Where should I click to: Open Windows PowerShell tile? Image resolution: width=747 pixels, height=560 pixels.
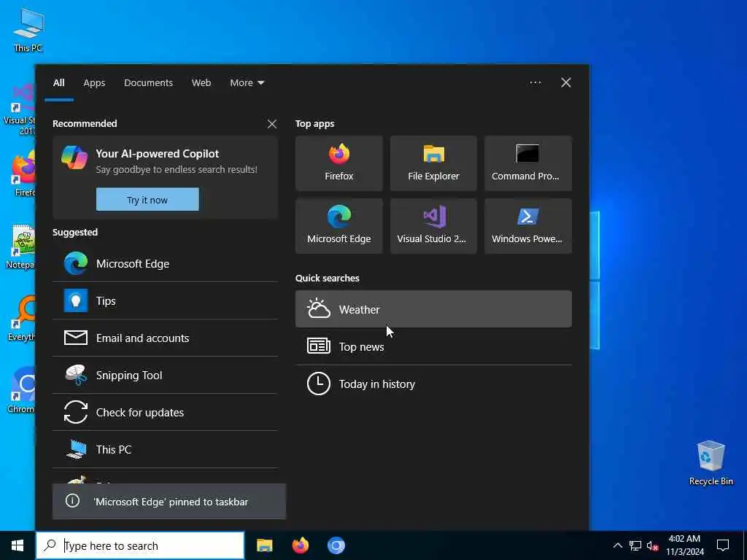click(528, 226)
